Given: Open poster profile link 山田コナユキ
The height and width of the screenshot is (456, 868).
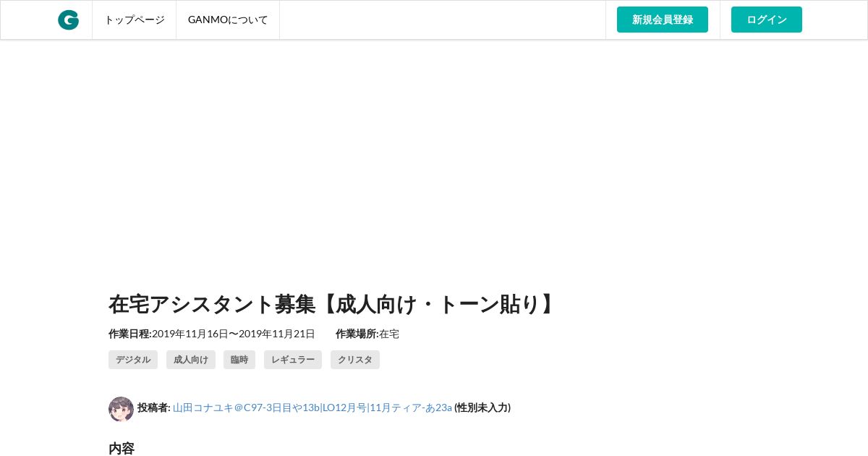Looking at the screenshot, I should click(x=312, y=408).
